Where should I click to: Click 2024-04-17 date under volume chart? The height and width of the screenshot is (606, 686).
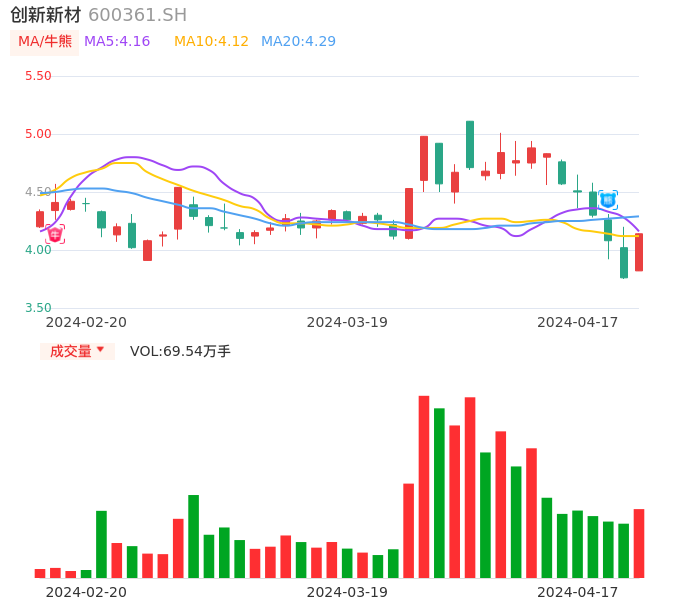578,592
